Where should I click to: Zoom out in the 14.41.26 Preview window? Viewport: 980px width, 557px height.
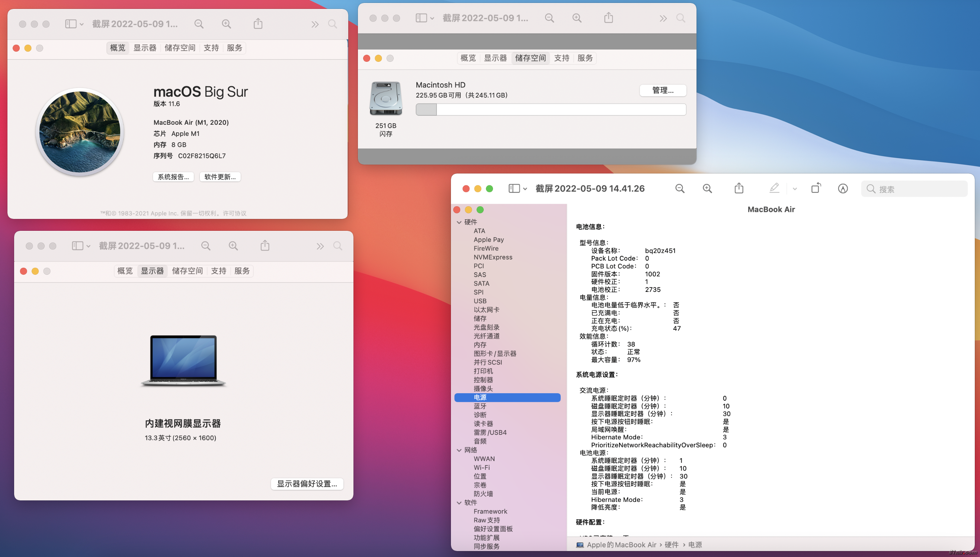680,189
